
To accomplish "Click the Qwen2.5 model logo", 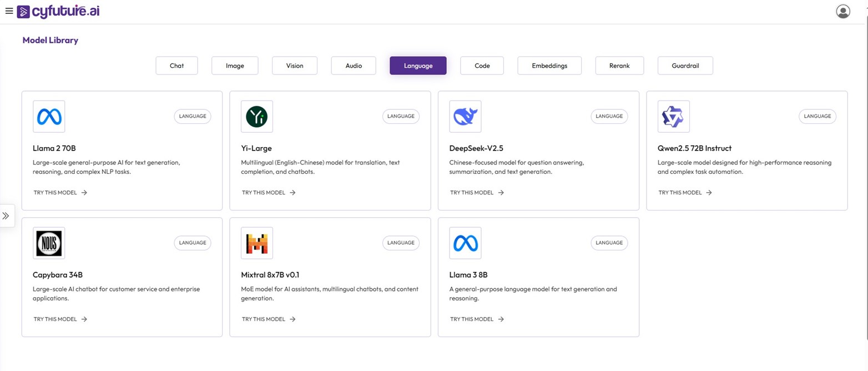I will 673,117.
